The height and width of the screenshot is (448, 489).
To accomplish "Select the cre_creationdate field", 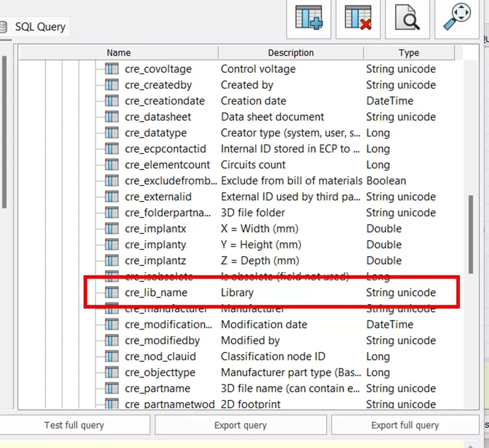I will click(x=165, y=101).
